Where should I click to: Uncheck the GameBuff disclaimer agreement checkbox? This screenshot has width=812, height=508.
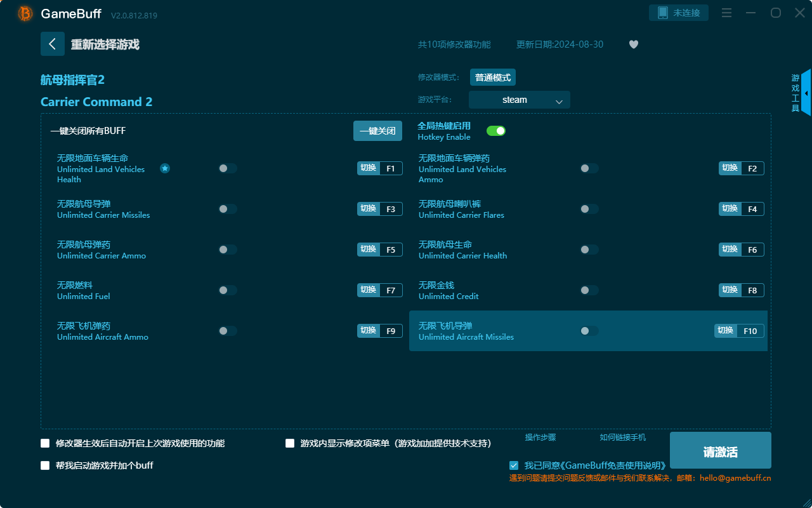(514, 465)
